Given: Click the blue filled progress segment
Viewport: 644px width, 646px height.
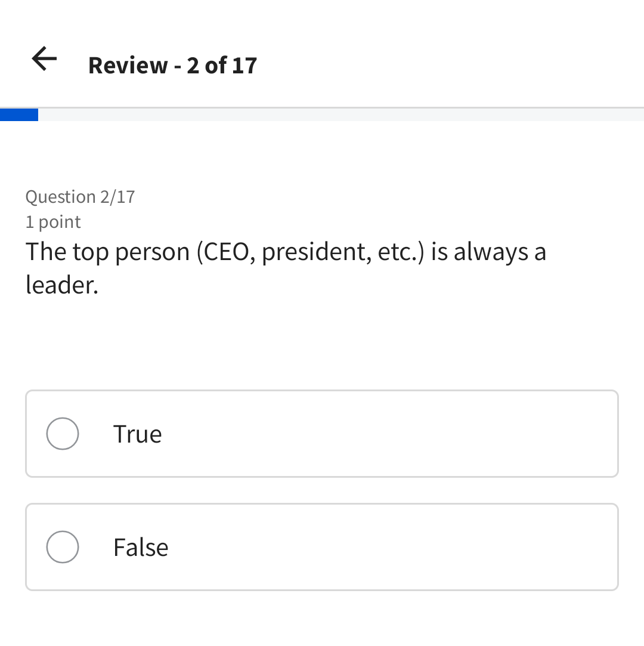Looking at the screenshot, I should point(19,113).
